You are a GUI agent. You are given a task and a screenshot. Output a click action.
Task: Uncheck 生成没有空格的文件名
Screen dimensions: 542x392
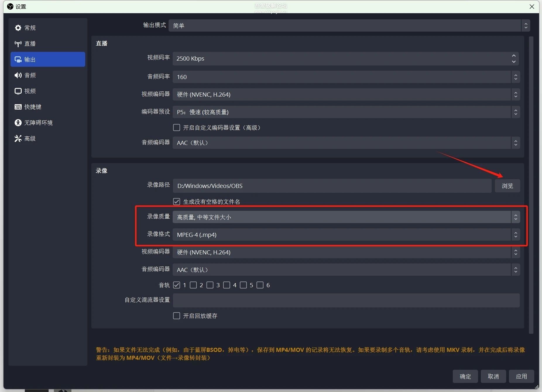[176, 201]
